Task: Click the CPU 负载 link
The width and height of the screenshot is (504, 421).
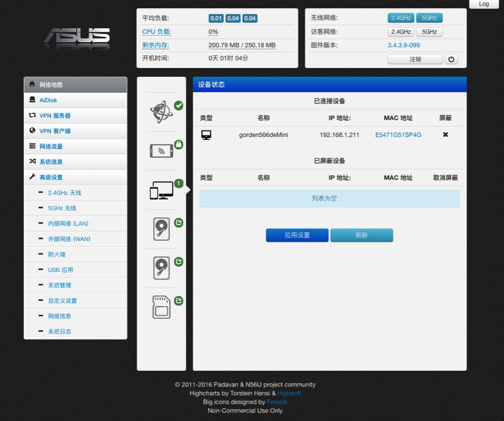Action: click(x=157, y=31)
